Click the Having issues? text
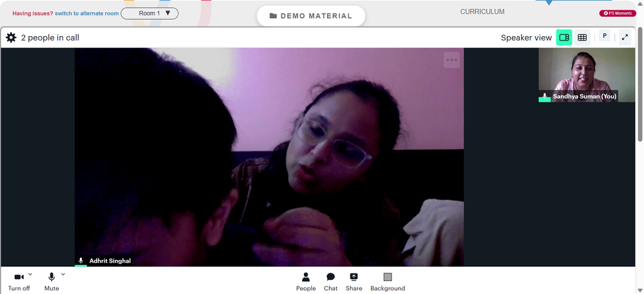644x294 pixels. click(x=33, y=14)
